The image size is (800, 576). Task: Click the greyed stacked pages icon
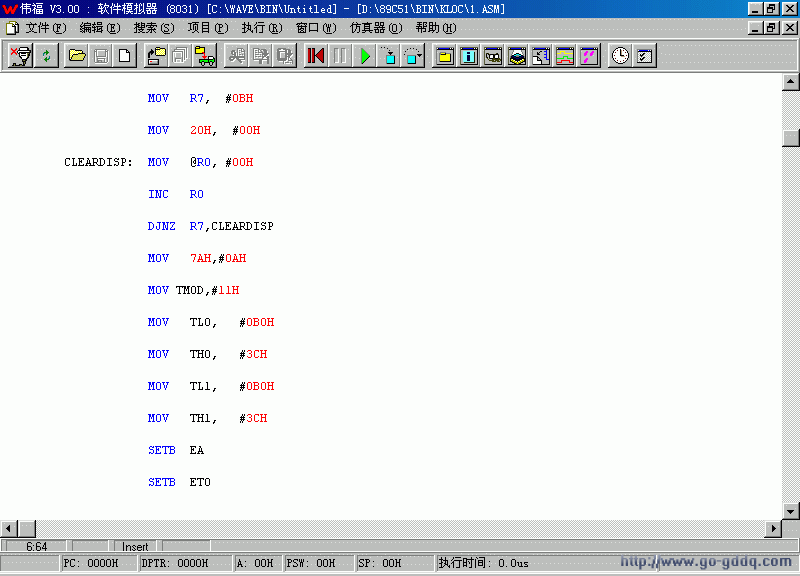(x=180, y=56)
